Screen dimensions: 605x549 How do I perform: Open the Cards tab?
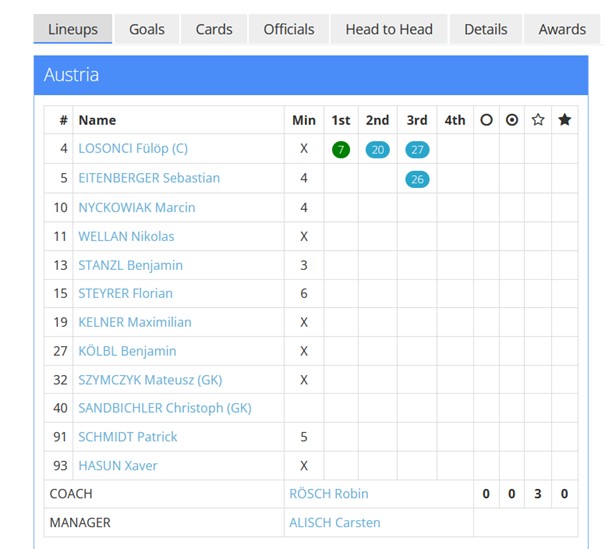tap(214, 29)
